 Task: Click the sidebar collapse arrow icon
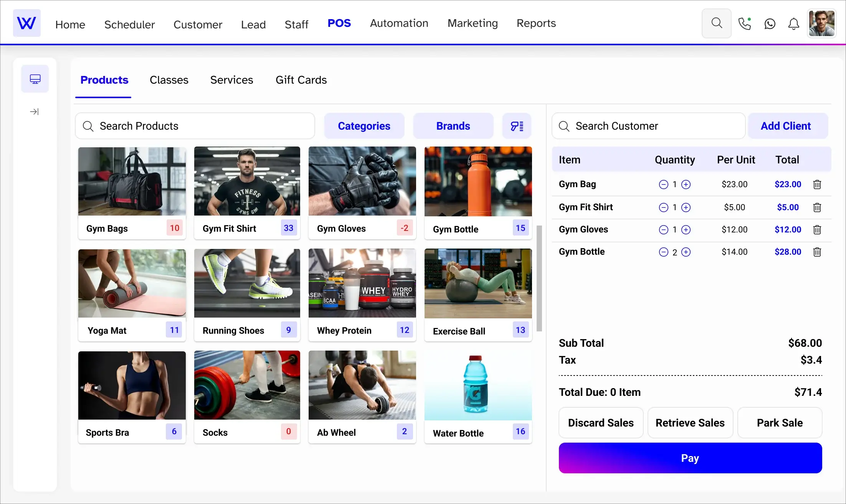click(x=34, y=112)
